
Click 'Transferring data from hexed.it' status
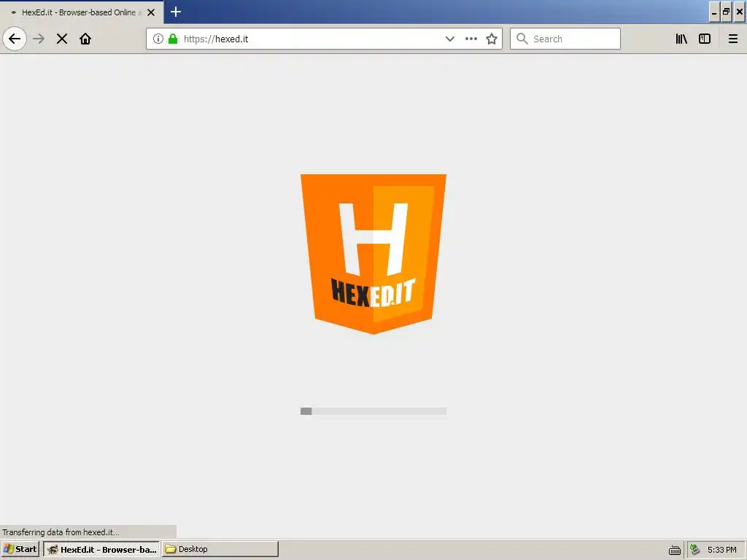[x=61, y=532]
